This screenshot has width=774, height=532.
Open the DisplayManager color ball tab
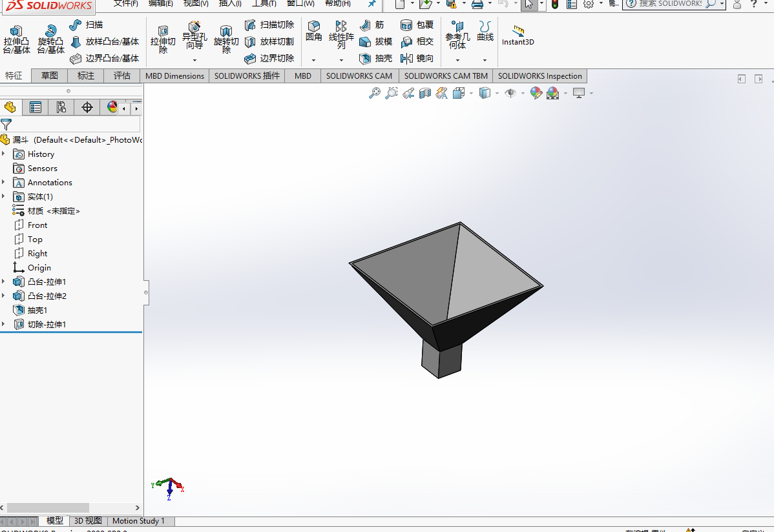(111, 107)
